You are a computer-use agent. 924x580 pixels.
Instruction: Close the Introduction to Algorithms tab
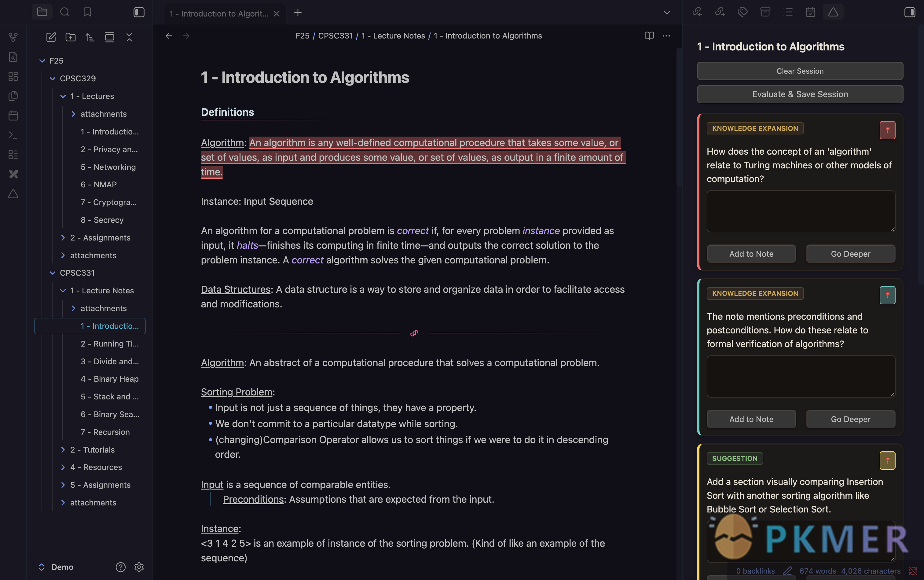tap(277, 14)
